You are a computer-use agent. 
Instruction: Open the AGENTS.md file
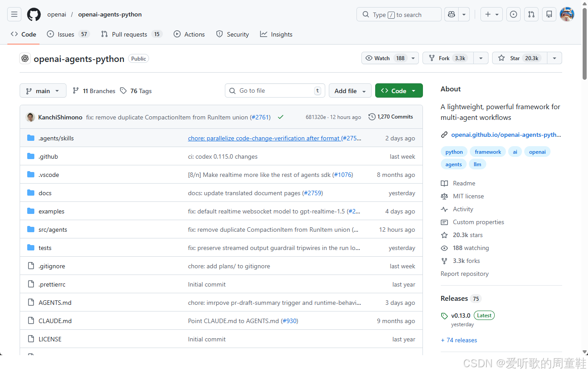pos(55,303)
